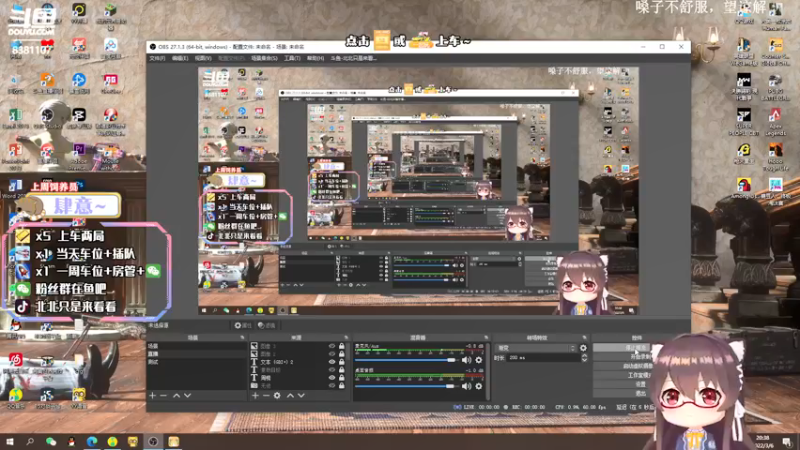Move the selected source down
The width and height of the screenshot is (800, 450).
click(301, 395)
